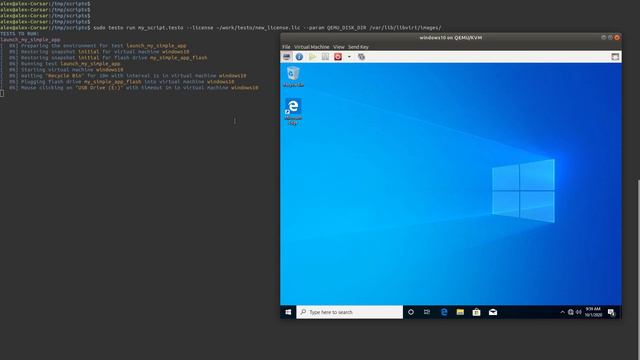Open the View menu

tap(339, 47)
